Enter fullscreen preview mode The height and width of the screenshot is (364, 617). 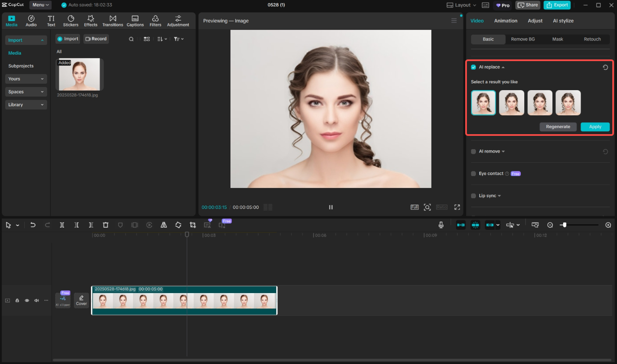[457, 207]
